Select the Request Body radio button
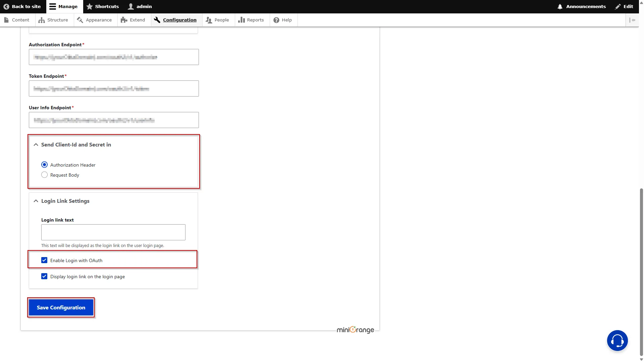 44,175
